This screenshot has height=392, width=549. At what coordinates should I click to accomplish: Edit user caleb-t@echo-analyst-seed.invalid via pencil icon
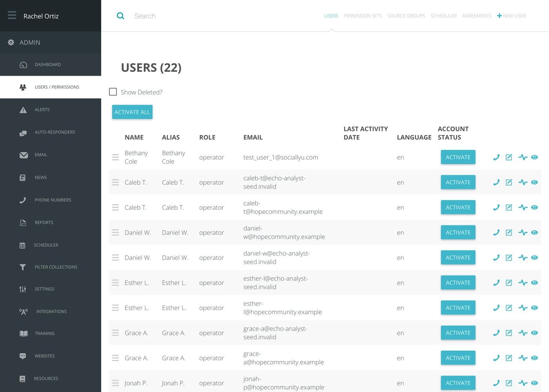[x=509, y=182]
